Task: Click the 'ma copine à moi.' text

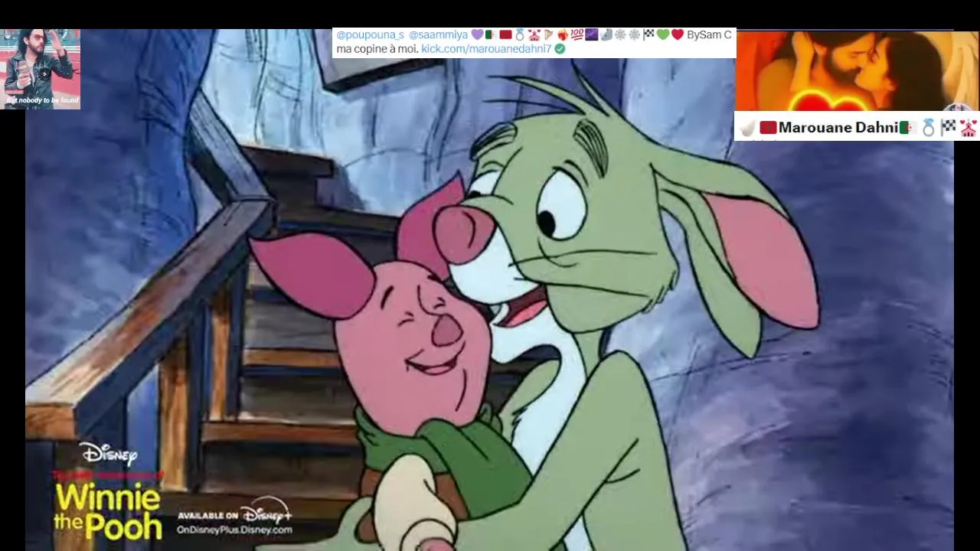Action: coord(377,49)
